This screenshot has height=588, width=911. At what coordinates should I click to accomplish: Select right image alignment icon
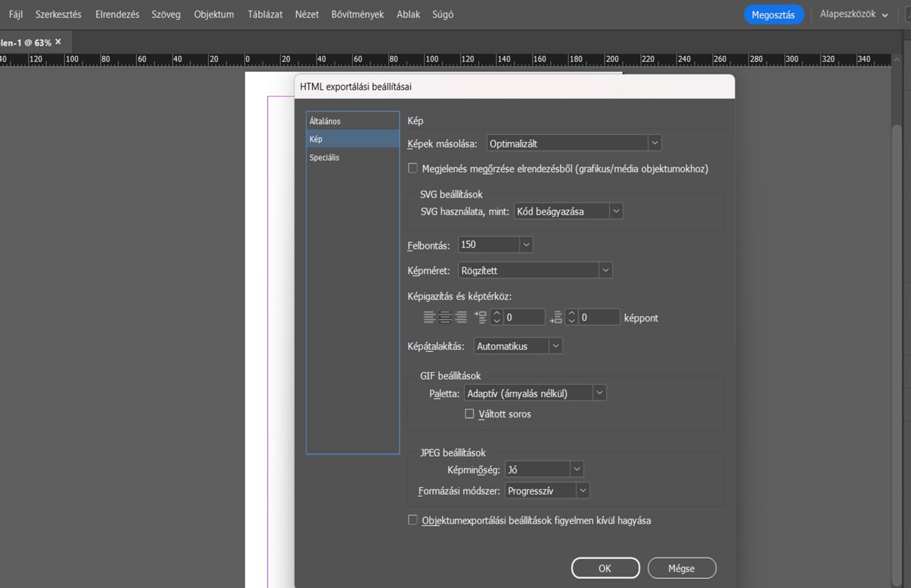[x=461, y=317]
